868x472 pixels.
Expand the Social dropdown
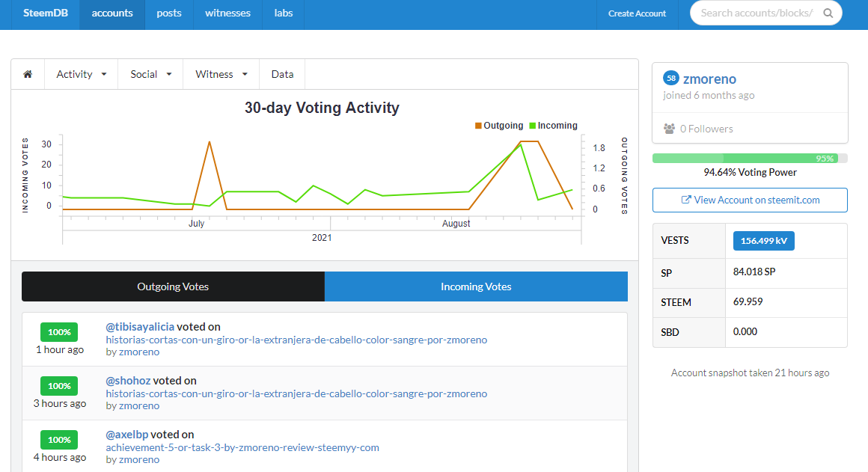150,74
